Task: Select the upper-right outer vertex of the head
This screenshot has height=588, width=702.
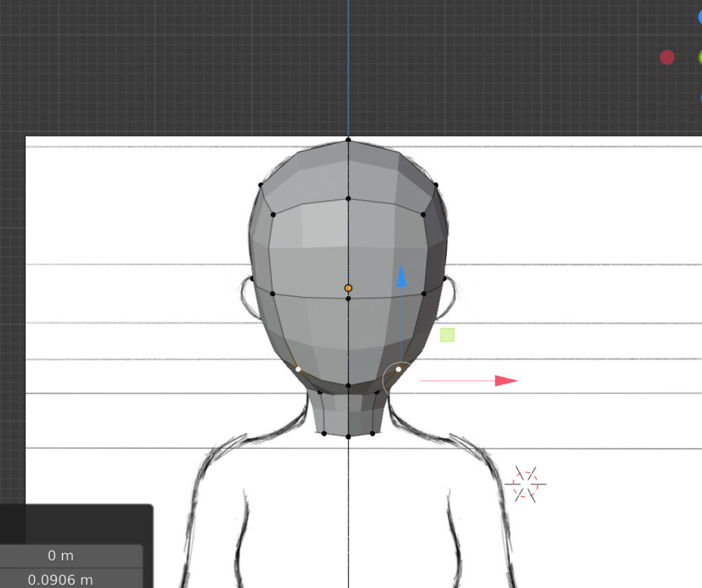Action: pyautogui.click(x=436, y=184)
